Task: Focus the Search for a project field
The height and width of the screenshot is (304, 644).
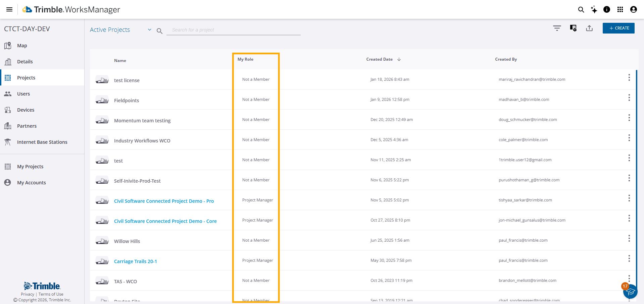Action: click(x=234, y=30)
